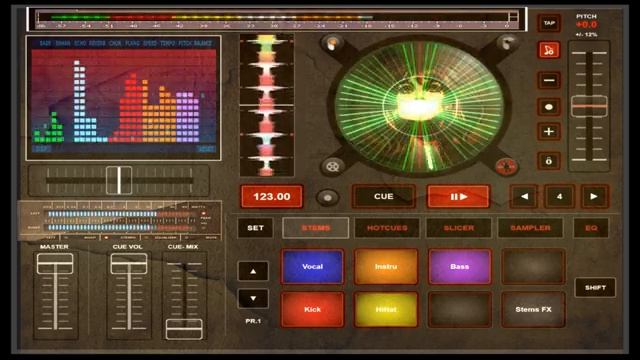
Task: Click the round knob at the jog wheel's top-right
Action: pos(506,42)
